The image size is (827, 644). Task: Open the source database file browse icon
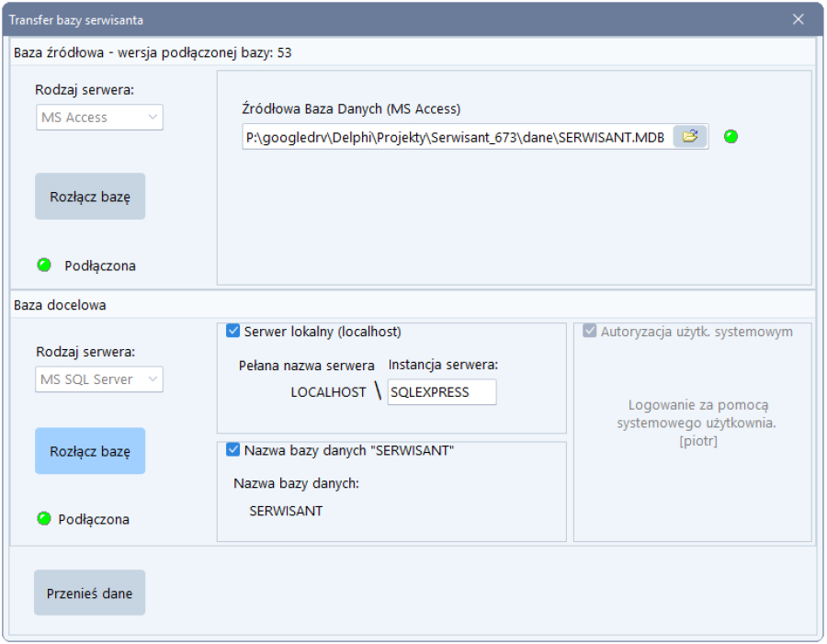pyautogui.click(x=690, y=137)
